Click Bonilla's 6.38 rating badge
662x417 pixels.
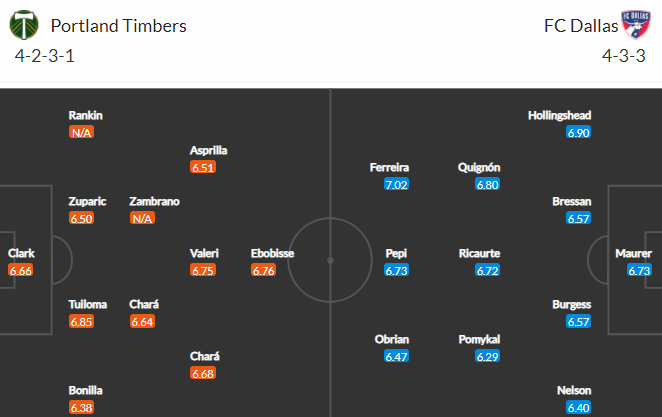point(81,408)
